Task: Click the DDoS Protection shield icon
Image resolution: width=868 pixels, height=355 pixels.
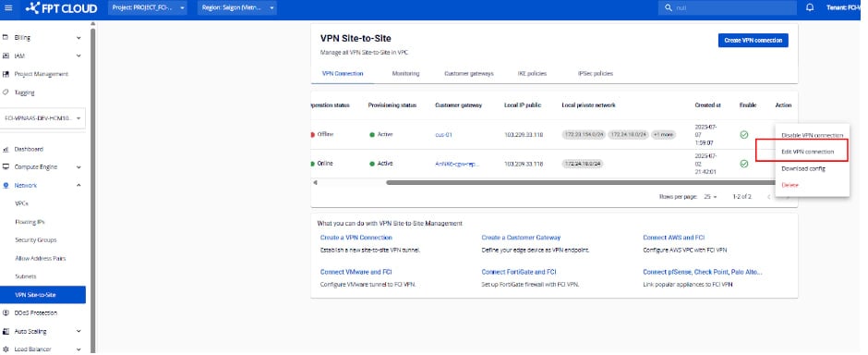Action: [x=6, y=312]
